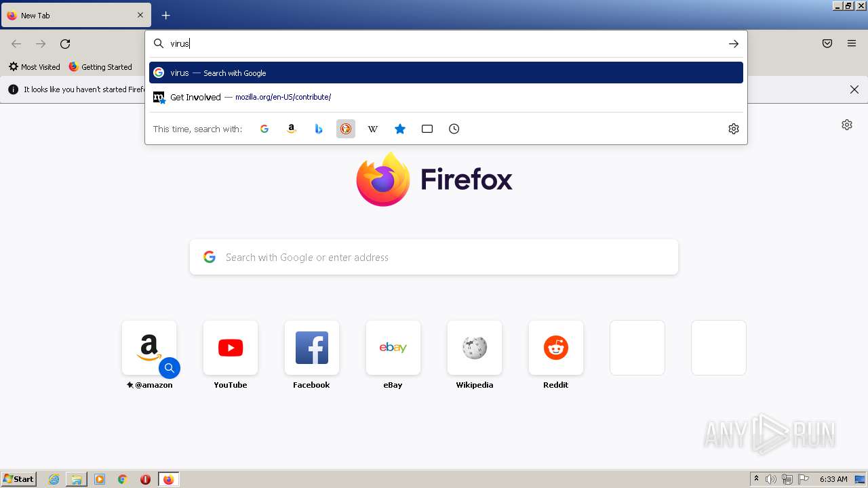Open a new tab with the plus button
Screen dimensions: 868x488
point(165,15)
